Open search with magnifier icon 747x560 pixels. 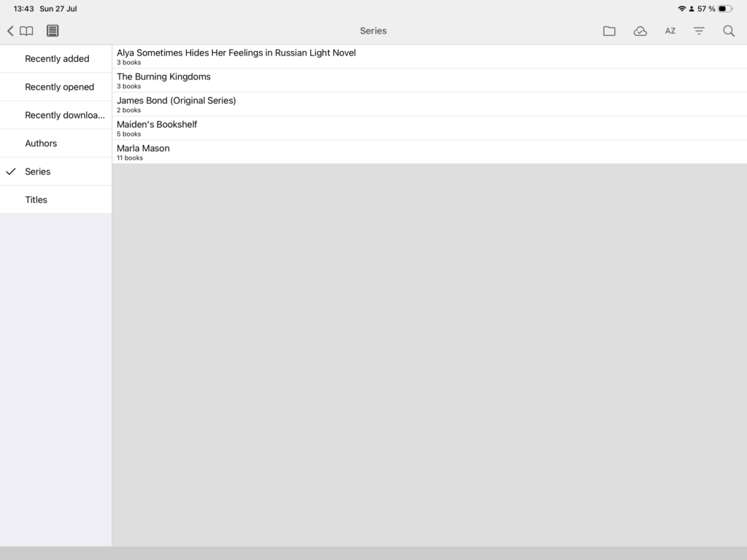point(729,31)
